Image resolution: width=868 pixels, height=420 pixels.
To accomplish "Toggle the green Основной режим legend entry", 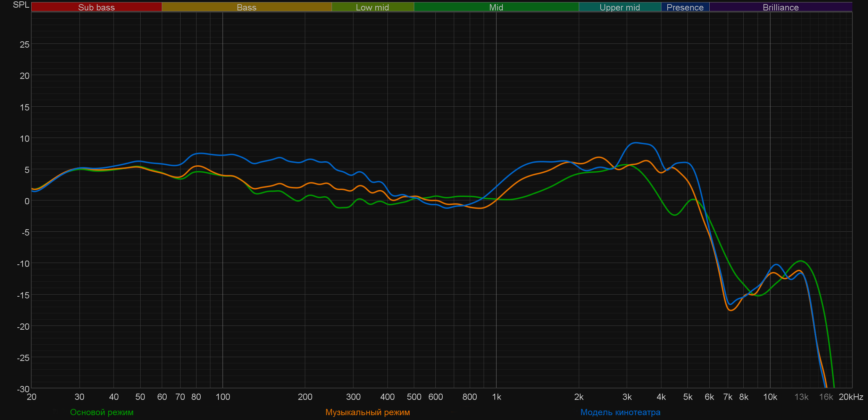I will [102, 412].
